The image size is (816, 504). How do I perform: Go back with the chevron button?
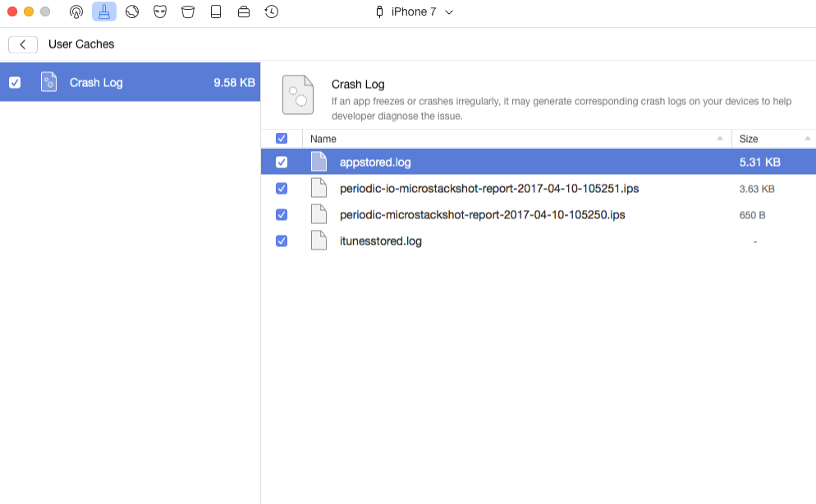23,44
